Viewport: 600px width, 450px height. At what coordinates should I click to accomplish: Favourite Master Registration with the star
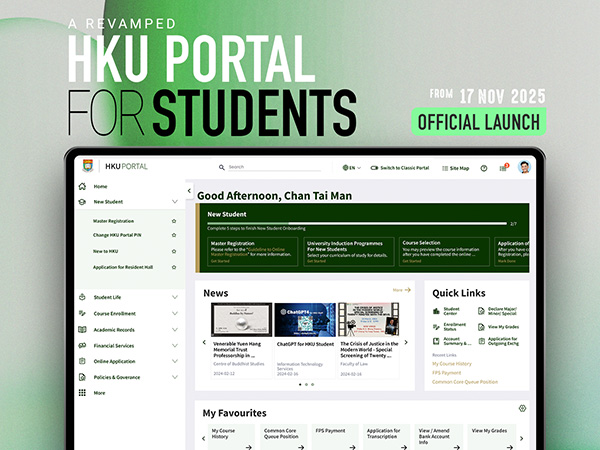point(174,221)
